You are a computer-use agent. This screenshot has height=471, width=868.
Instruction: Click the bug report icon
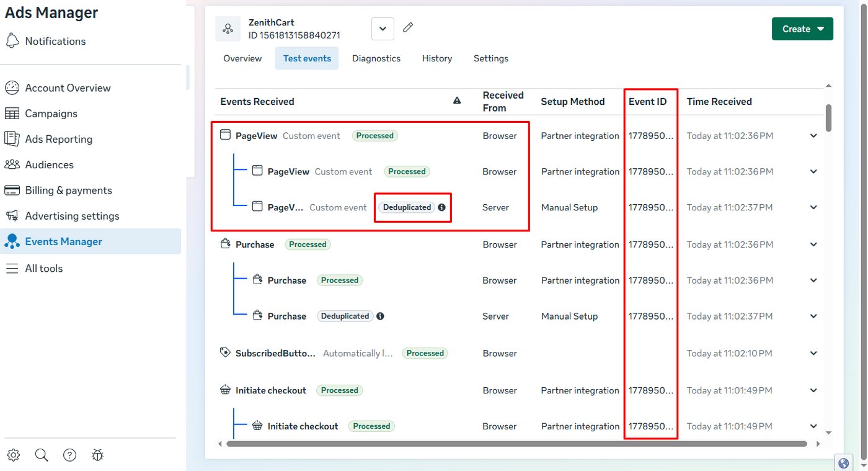click(x=98, y=455)
